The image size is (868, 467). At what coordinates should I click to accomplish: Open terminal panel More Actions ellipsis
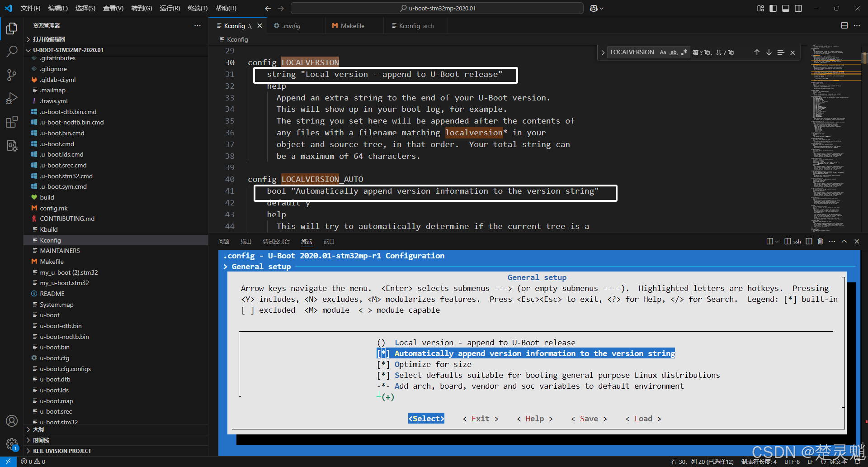832,241
